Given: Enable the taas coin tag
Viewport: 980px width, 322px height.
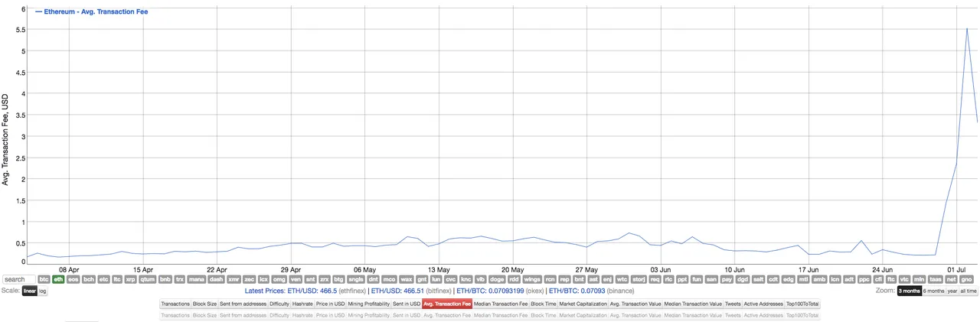Looking at the screenshot, I should 936,279.
